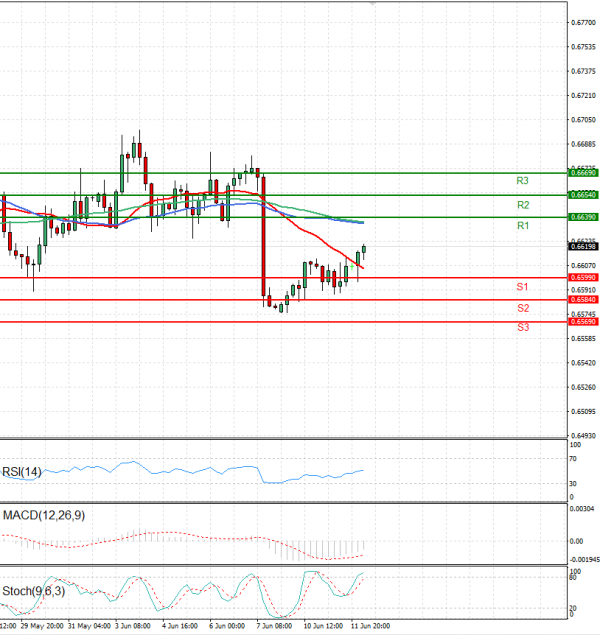Click the 0.65420 price axis value
600x635 pixels.
(583, 363)
